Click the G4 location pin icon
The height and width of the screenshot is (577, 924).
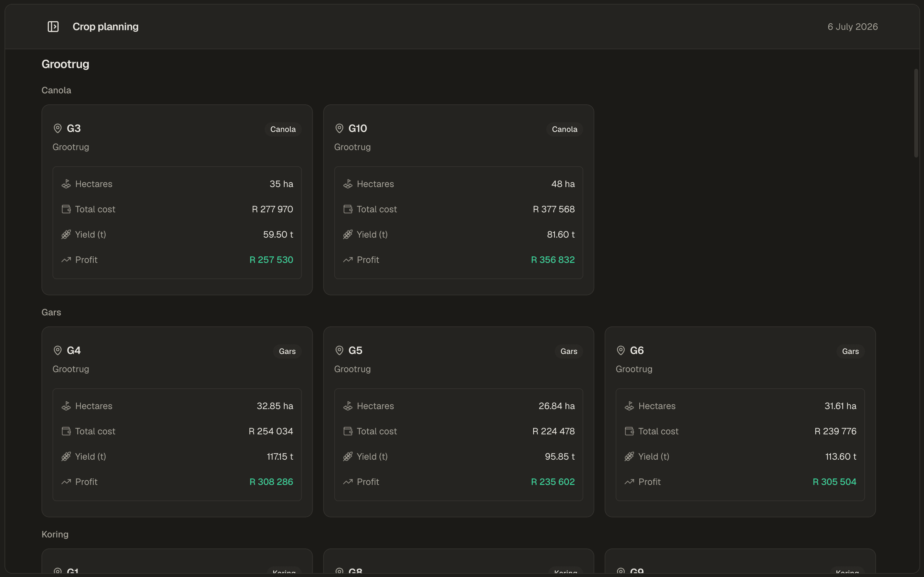58,351
